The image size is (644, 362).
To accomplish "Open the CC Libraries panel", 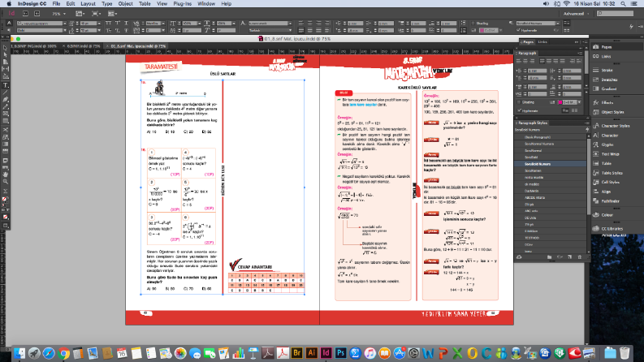I will coord(612,229).
